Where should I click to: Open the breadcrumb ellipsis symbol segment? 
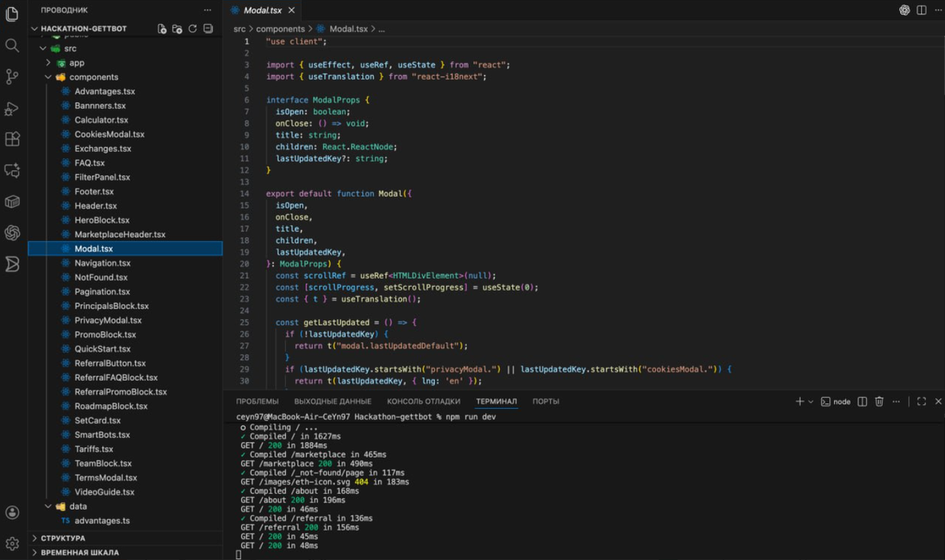[x=382, y=29]
